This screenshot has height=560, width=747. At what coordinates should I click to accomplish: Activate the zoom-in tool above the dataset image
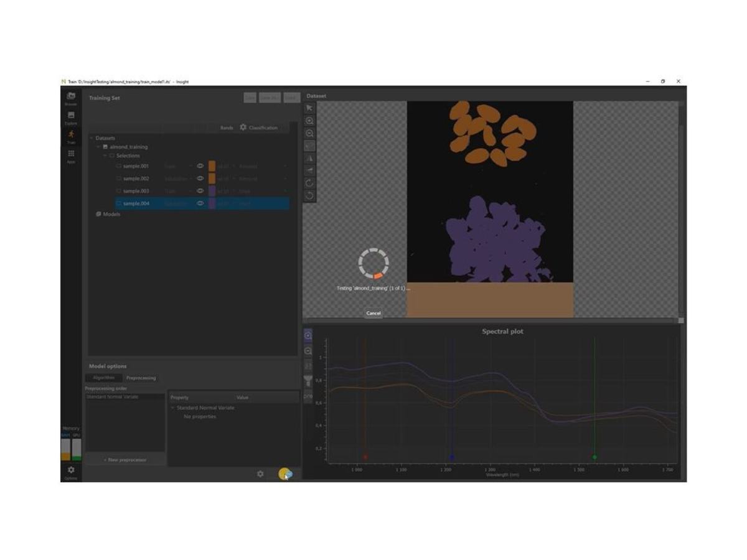(x=309, y=121)
